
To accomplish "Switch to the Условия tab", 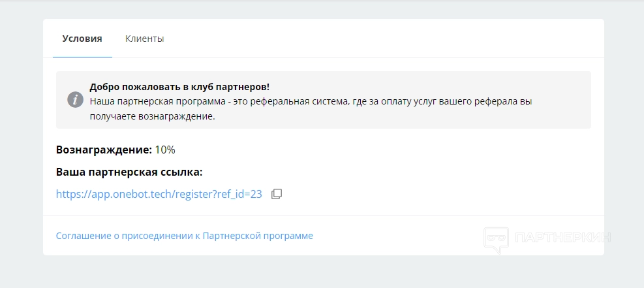I will pyautogui.click(x=82, y=39).
